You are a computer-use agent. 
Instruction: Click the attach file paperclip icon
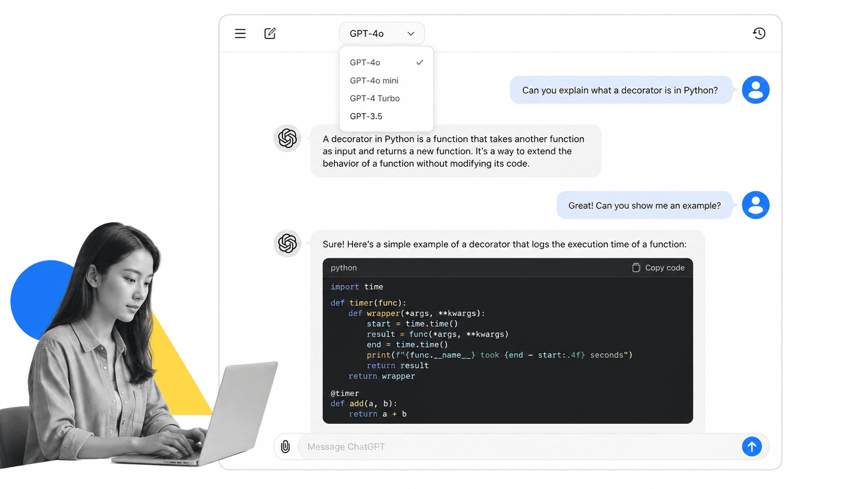(286, 446)
